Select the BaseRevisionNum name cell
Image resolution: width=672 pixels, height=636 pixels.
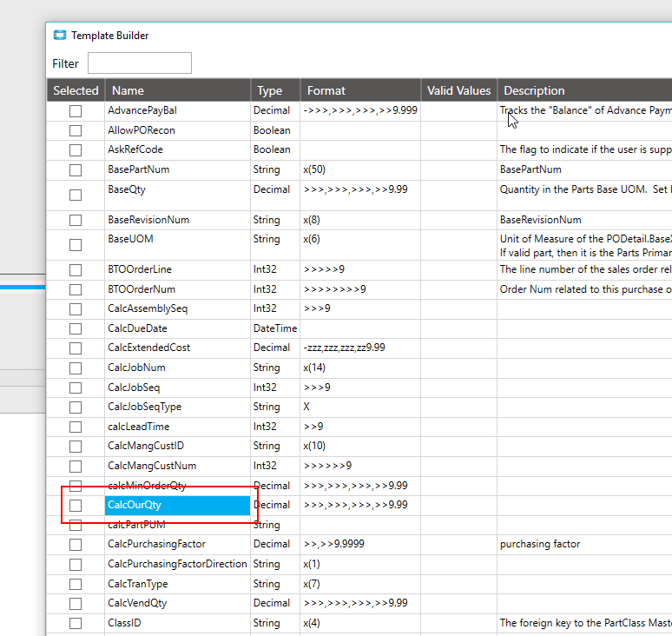(x=178, y=220)
